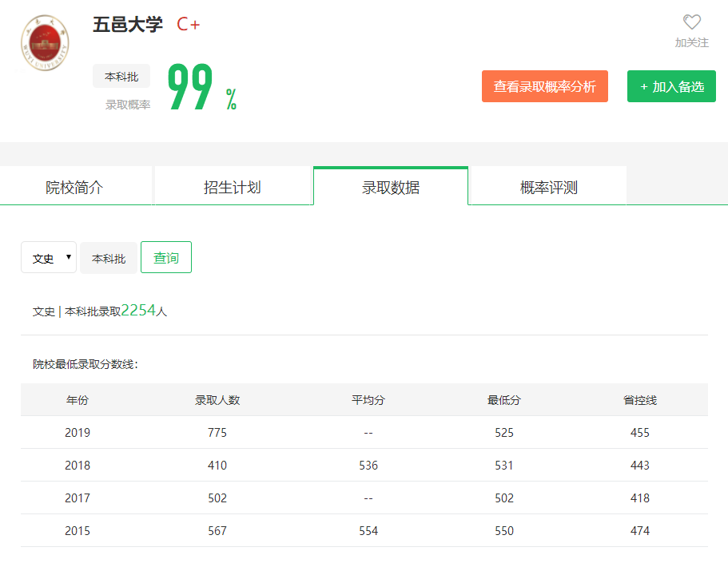The width and height of the screenshot is (728, 563).
Task: Click the 院校最低录取分数线 heading
Action: point(85,364)
